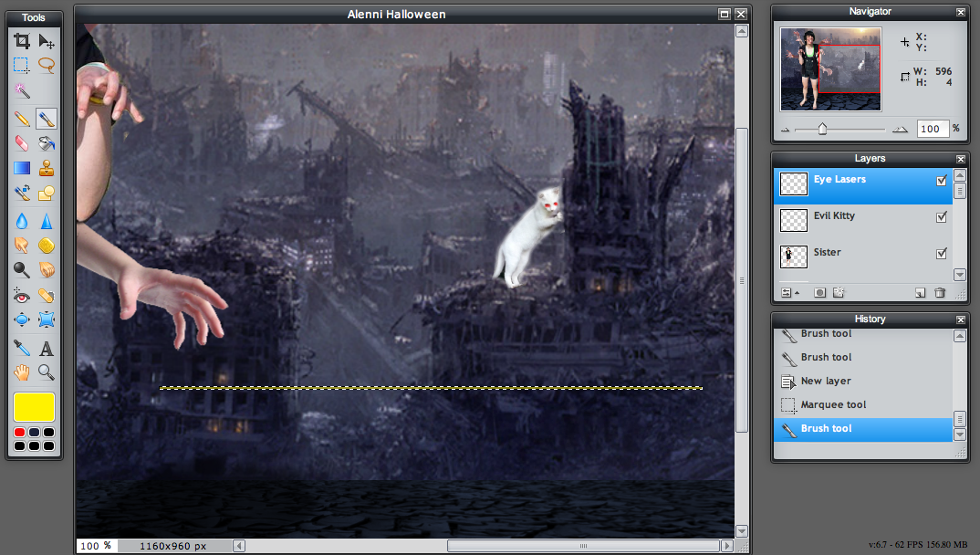The height and width of the screenshot is (555, 980).
Task: Close the Layers panel
Action: click(x=961, y=159)
